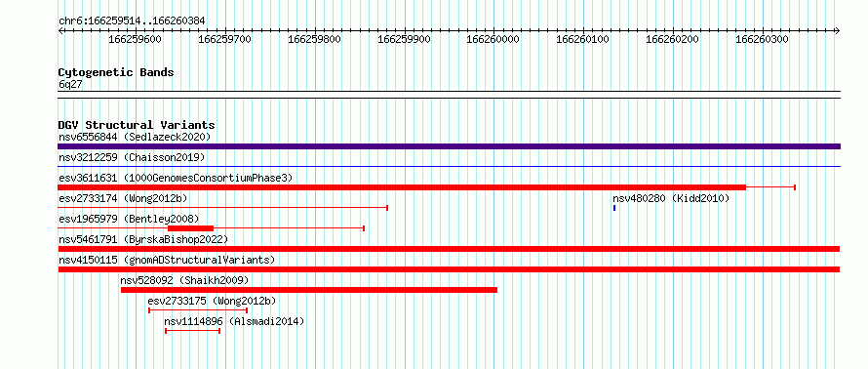The height and width of the screenshot is (369, 868).
Task: Select the red nsv528092 variant bar
Action: point(309,290)
